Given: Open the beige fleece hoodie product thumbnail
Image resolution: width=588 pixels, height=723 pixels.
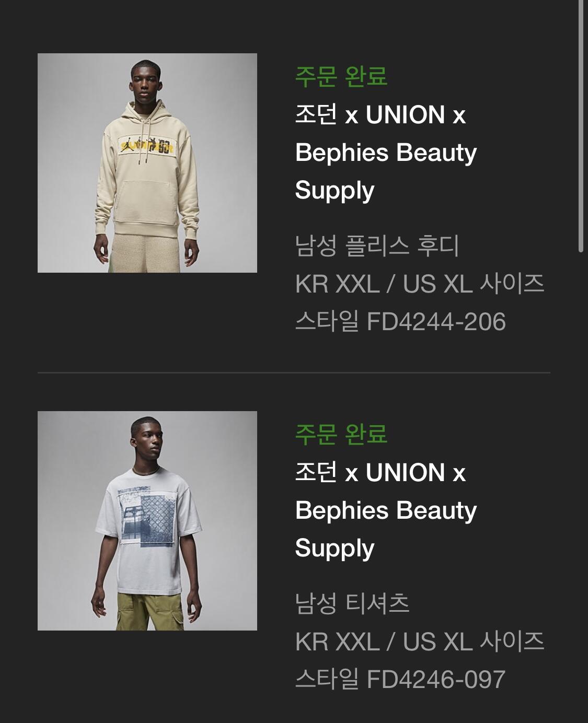Looking at the screenshot, I should pyautogui.click(x=147, y=163).
